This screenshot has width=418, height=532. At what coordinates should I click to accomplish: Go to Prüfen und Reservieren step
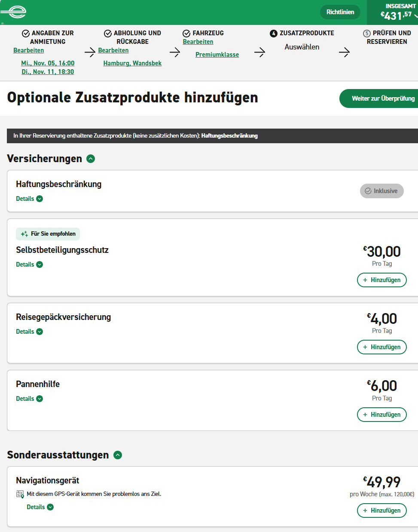click(x=387, y=37)
